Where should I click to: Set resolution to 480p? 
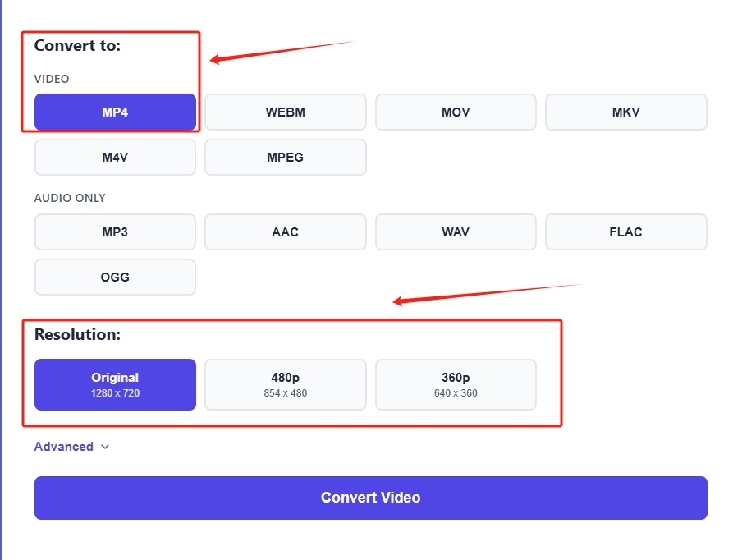pos(285,385)
